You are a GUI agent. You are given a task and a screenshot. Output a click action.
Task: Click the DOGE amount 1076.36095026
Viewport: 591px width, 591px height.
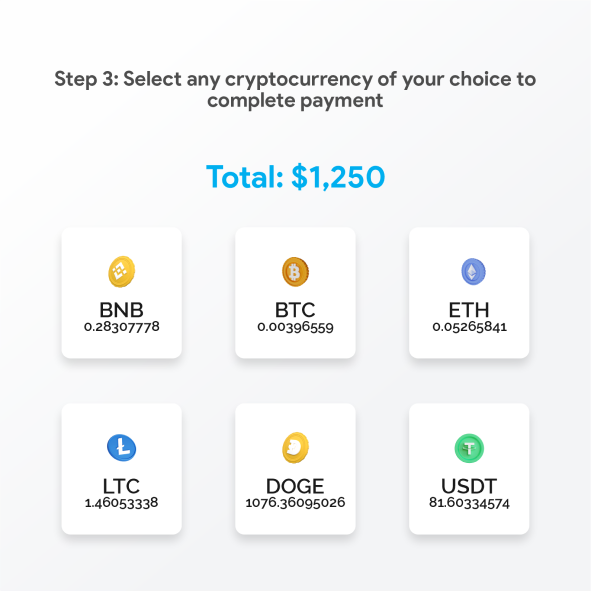[295, 503]
